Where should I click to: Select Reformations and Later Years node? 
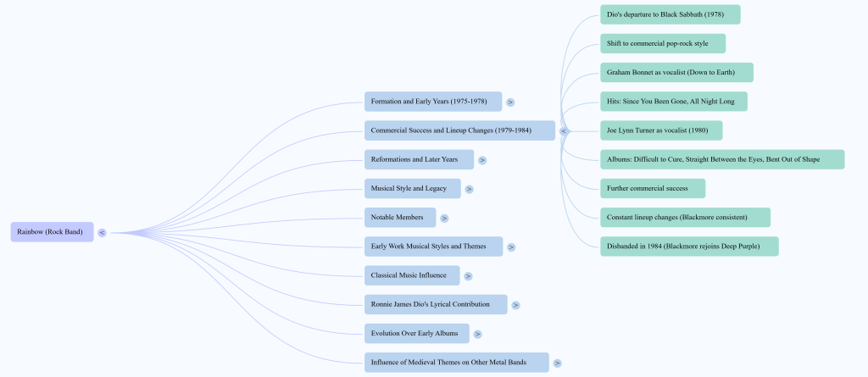pos(419,159)
